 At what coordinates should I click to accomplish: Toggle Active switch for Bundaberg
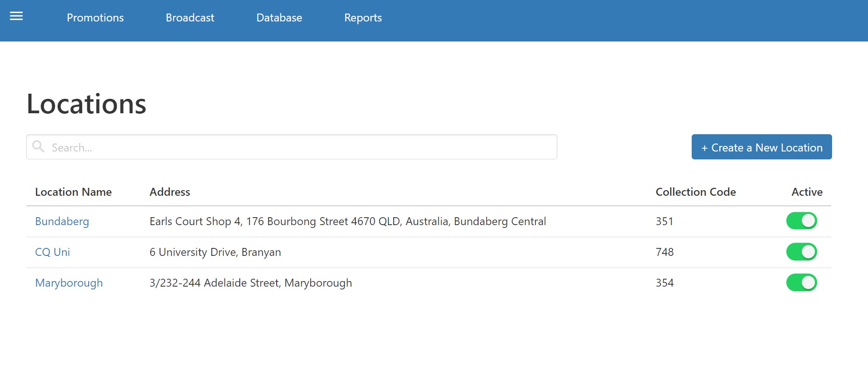801,221
